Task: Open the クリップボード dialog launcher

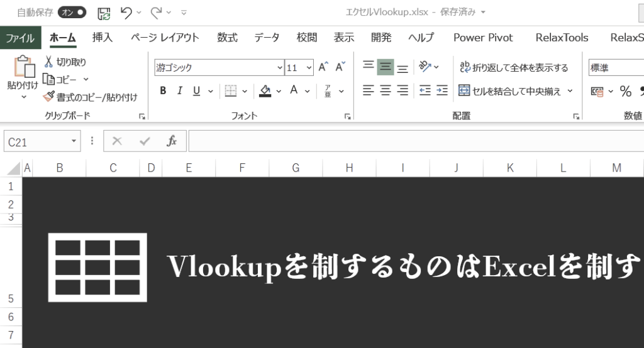Action: point(142,117)
